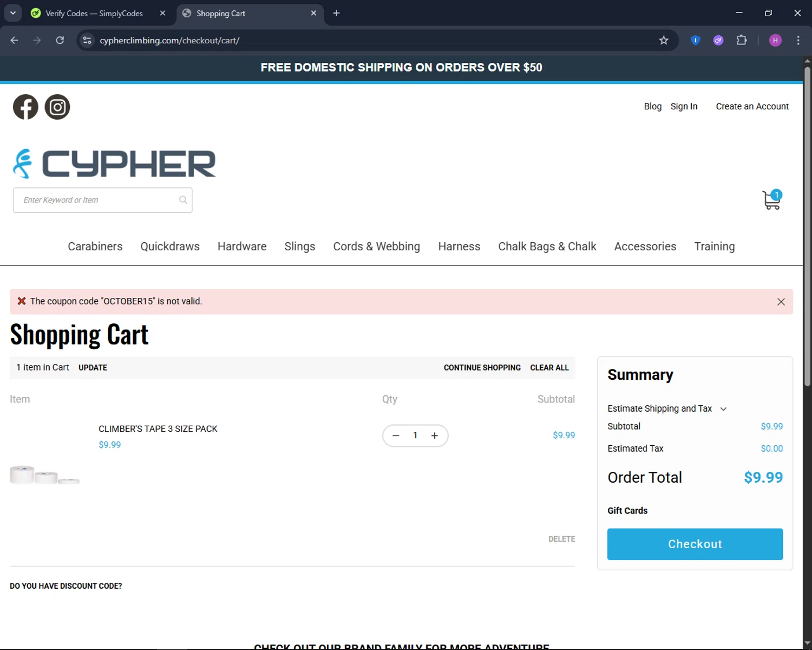
Task: Open the Accessories category
Action: click(x=645, y=246)
